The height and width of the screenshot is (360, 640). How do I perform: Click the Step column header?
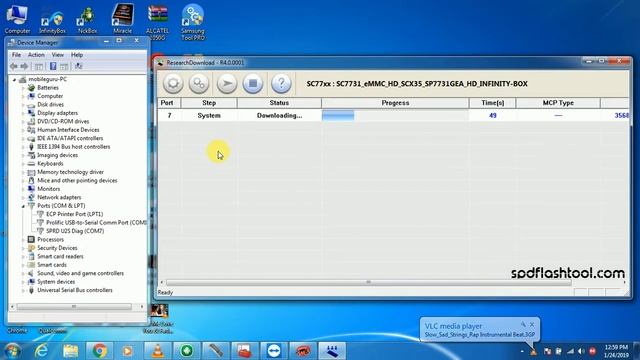coord(209,103)
